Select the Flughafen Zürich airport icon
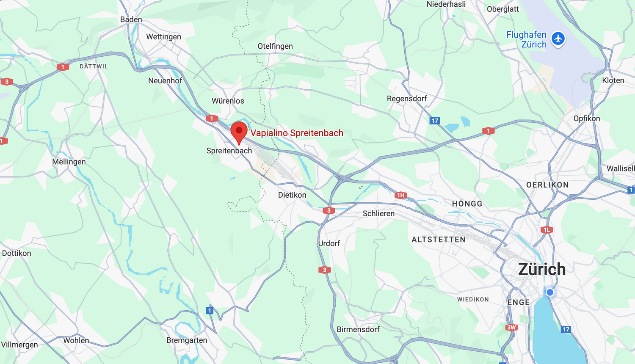The image size is (635, 364). [x=558, y=39]
